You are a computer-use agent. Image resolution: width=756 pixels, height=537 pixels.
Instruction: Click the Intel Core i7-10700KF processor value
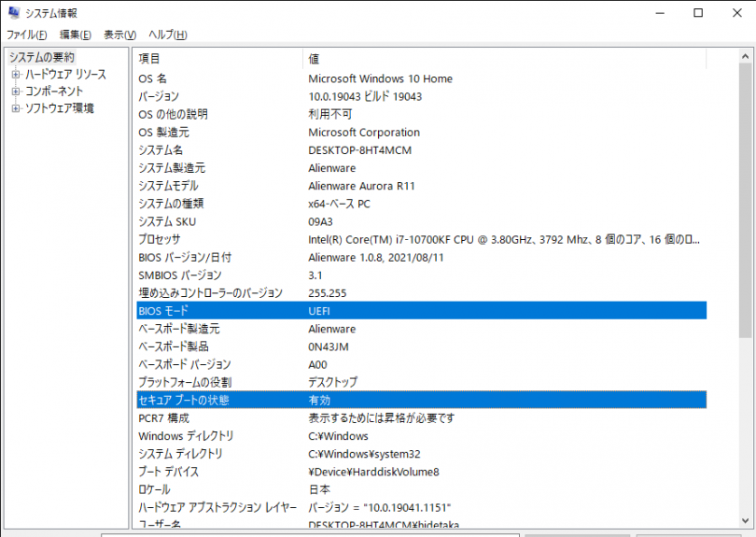pos(504,239)
